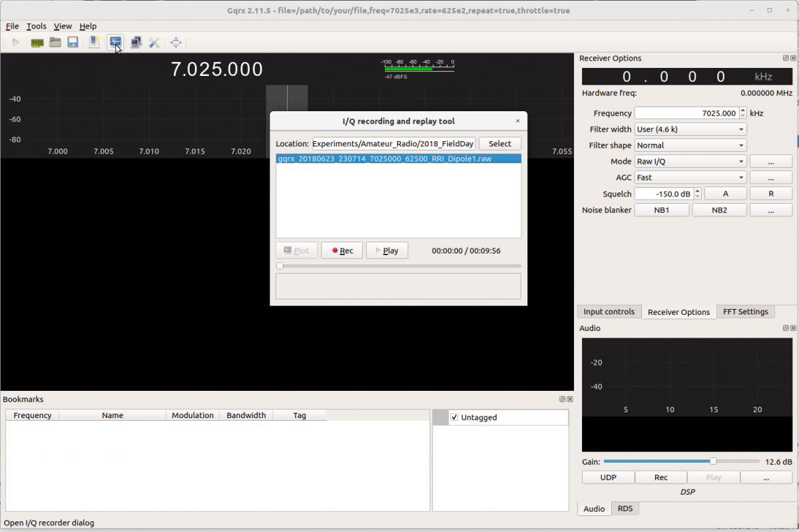Click the start DSP play icon in toolbar
Image resolution: width=799 pixels, height=532 pixels.
[x=15, y=43]
